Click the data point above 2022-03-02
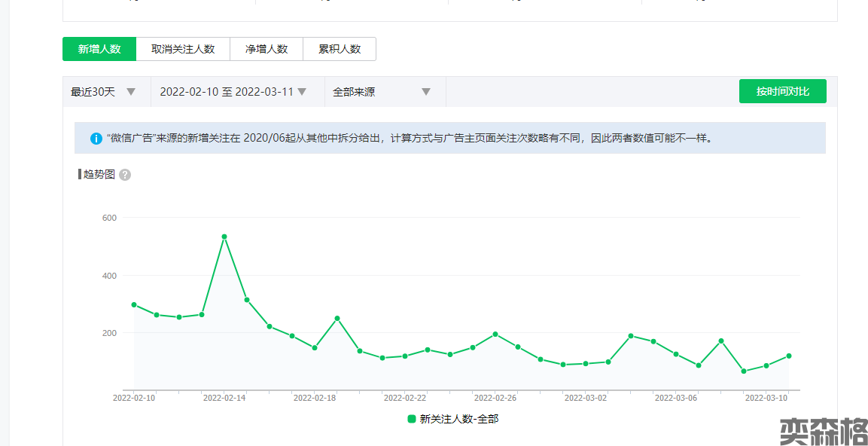The width and height of the screenshot is (868, 446). (586, 363)
